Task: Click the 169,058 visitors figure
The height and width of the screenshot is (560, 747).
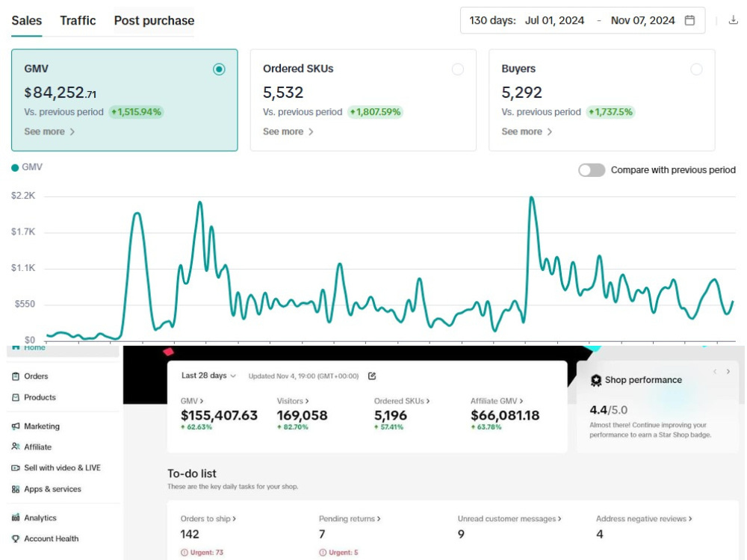Action: pos(302,415)
